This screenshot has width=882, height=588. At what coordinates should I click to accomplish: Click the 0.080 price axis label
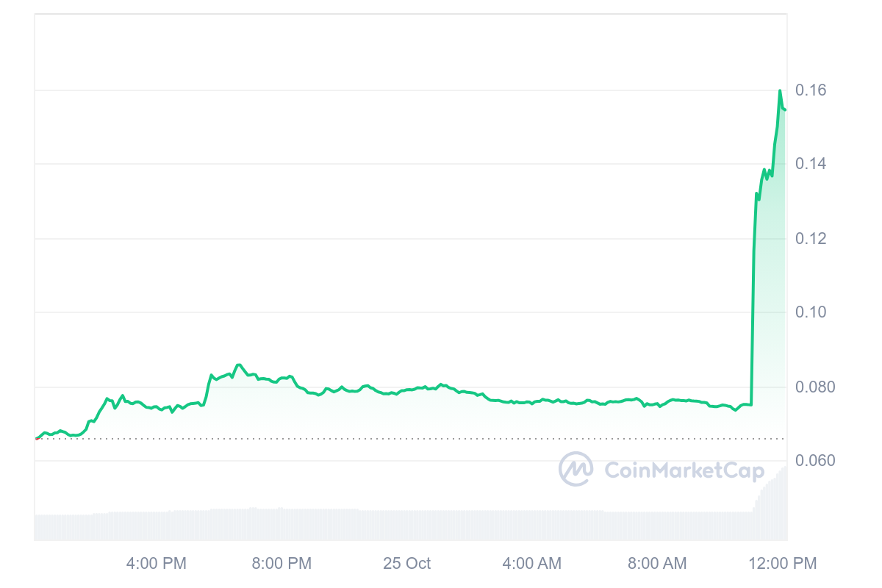point(814,387)
